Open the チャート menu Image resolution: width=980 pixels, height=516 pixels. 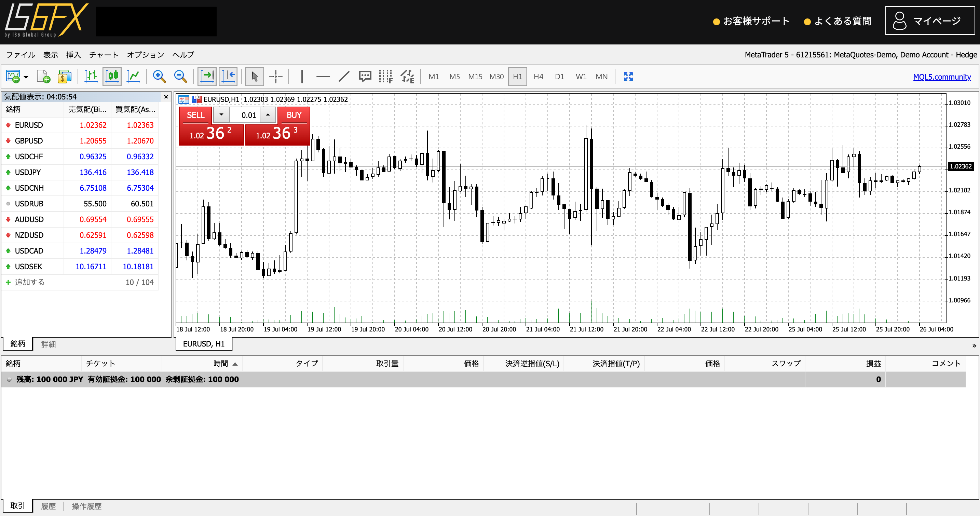point(104,55)
